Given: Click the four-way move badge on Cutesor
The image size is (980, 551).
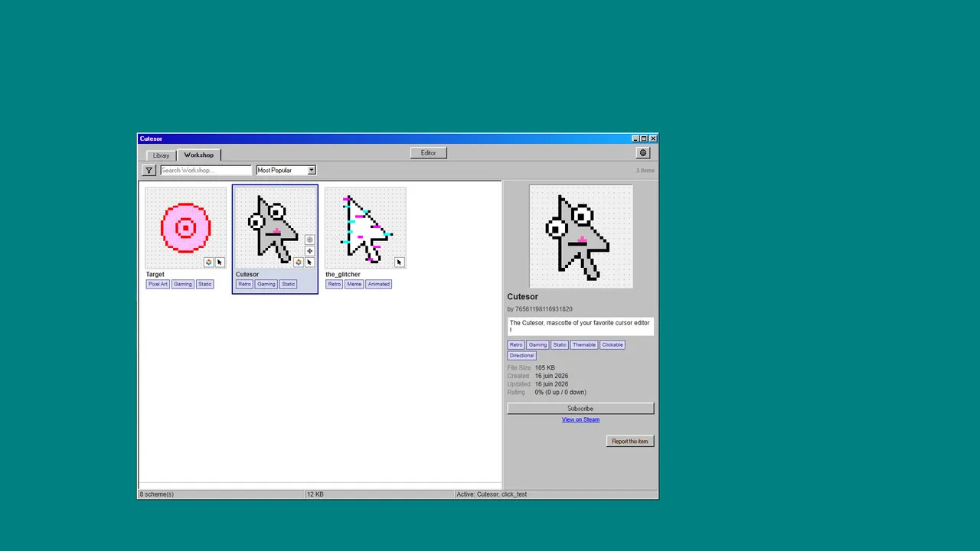Looking at the screenshot, I should pyautogui.click(x=309, y=251).
